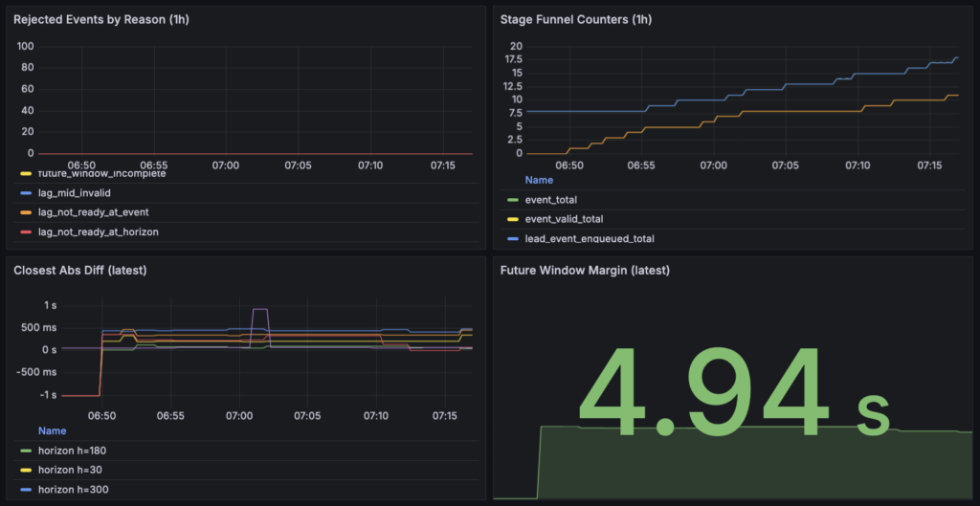Click the lag_not_ready_at_horizon red color marker
980x506 pixels.
pyautogui.click(x=26, y=231)
